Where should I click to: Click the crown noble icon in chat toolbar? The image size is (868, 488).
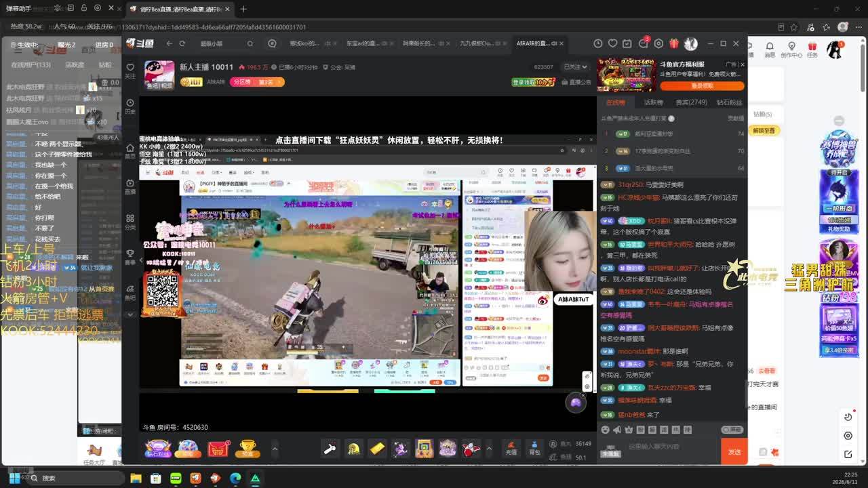coord(629,430)
